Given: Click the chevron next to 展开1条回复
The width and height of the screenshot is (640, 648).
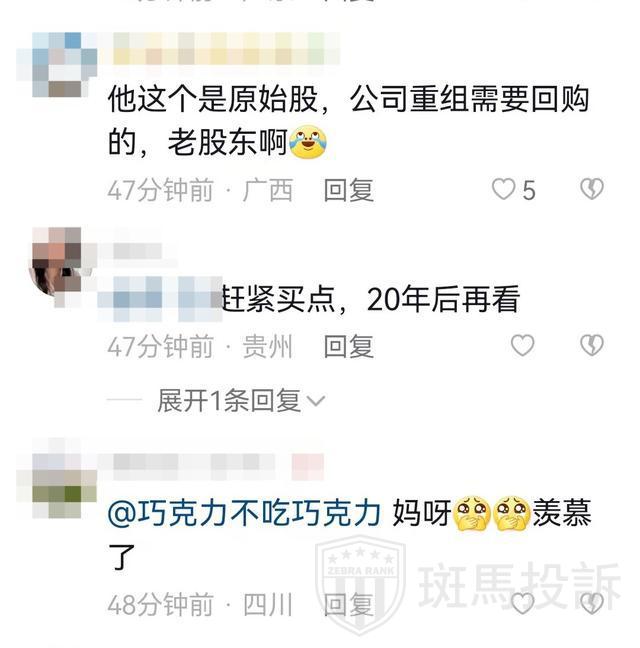Looking at the screenshot, I should tap(316, 401).
